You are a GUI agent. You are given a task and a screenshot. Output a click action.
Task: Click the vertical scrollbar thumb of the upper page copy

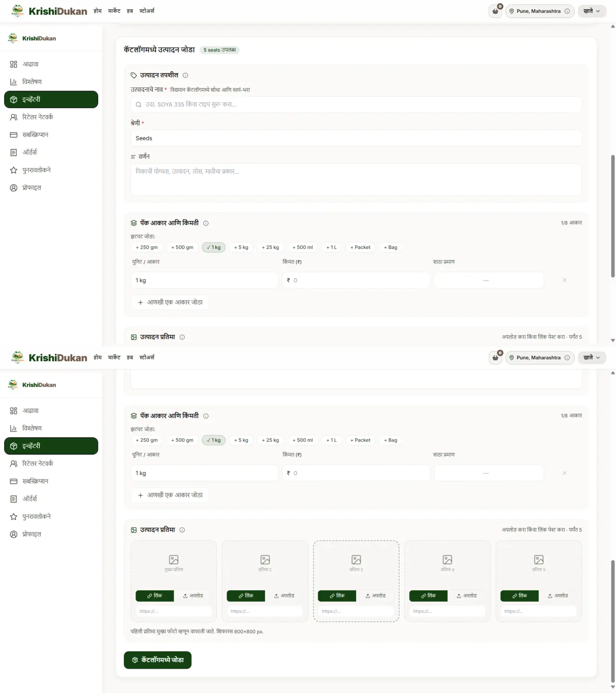(613, 216)
